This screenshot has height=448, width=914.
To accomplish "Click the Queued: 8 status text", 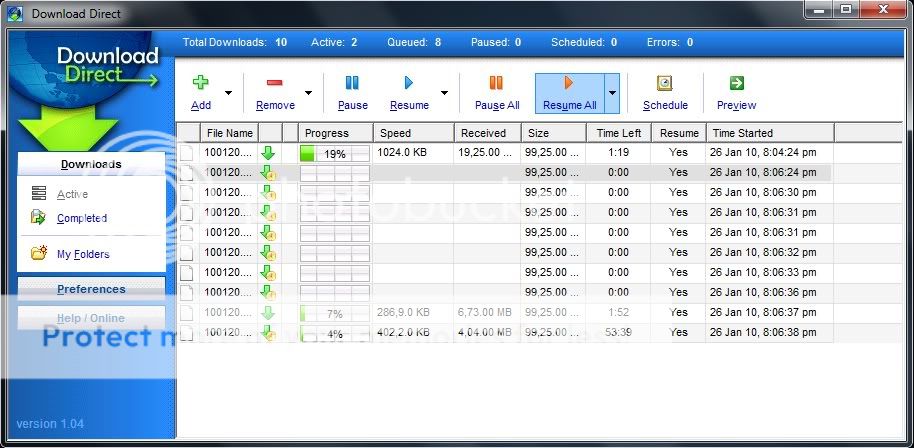I will tap(414, 42).
